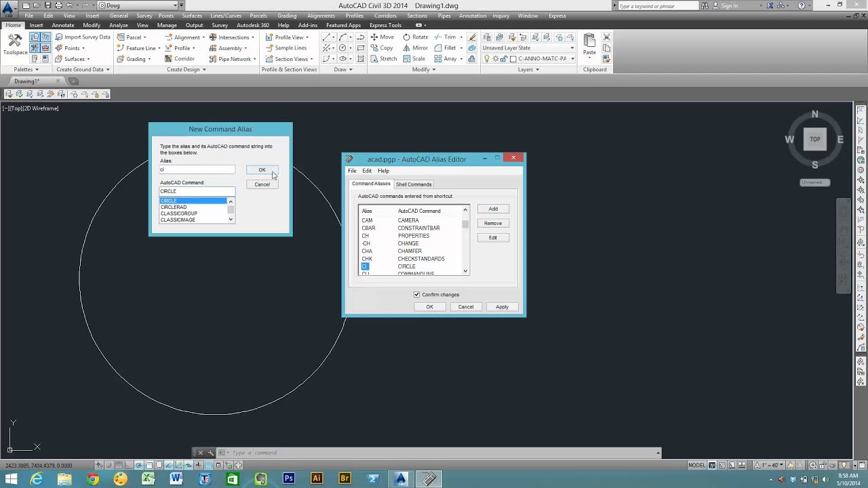Expand the Create Design panel
Image resolution: width=868 pixels, height=488 pixels.
[x=186, y=69]
